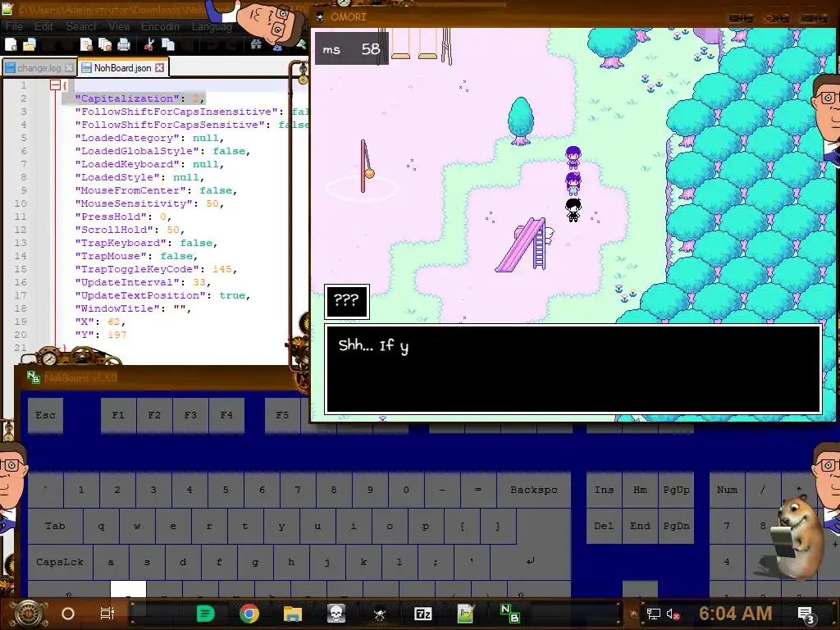Click the Copy icon in Notepad++ toolbar

tap(168, 44)
